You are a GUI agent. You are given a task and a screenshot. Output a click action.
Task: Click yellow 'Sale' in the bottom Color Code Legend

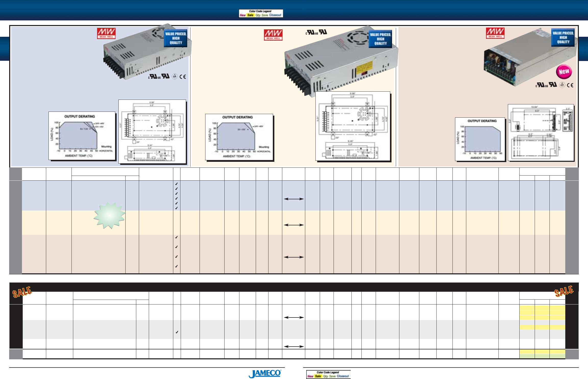(x=318, y=376)
